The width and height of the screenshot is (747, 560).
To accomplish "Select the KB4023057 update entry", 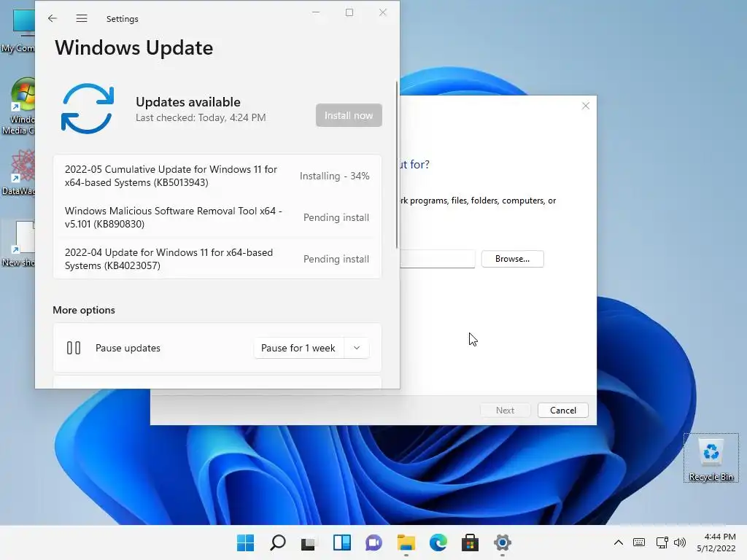I will (x=217, y=259).
